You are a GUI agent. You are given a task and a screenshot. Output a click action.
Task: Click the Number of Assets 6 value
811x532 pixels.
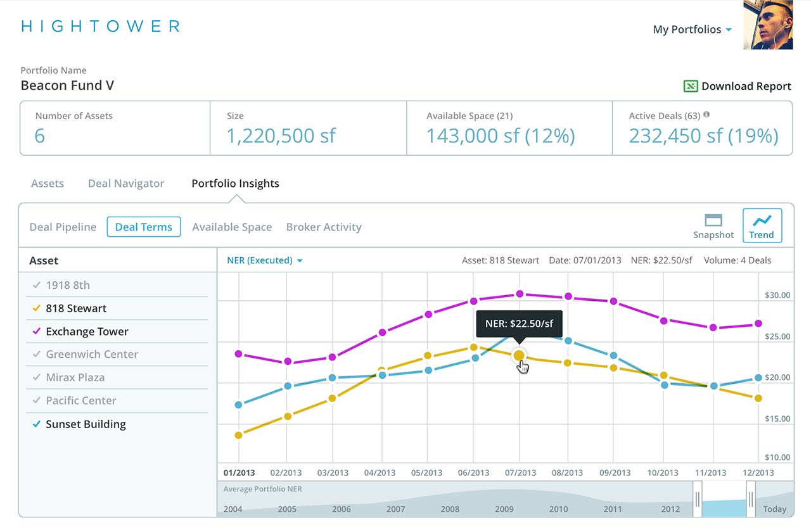(x=40, y=136)
